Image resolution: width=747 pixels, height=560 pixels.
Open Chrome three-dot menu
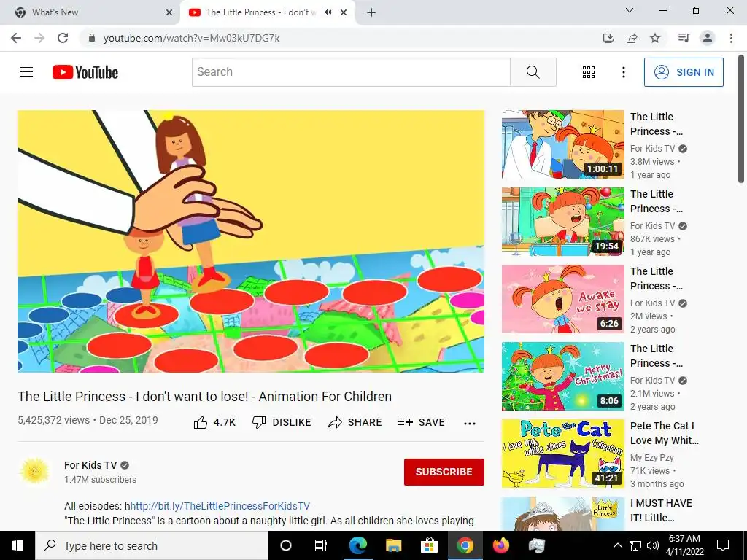731,38
